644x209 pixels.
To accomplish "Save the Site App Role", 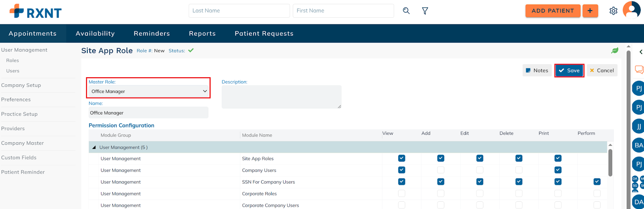I will click(x=569, y=70).
